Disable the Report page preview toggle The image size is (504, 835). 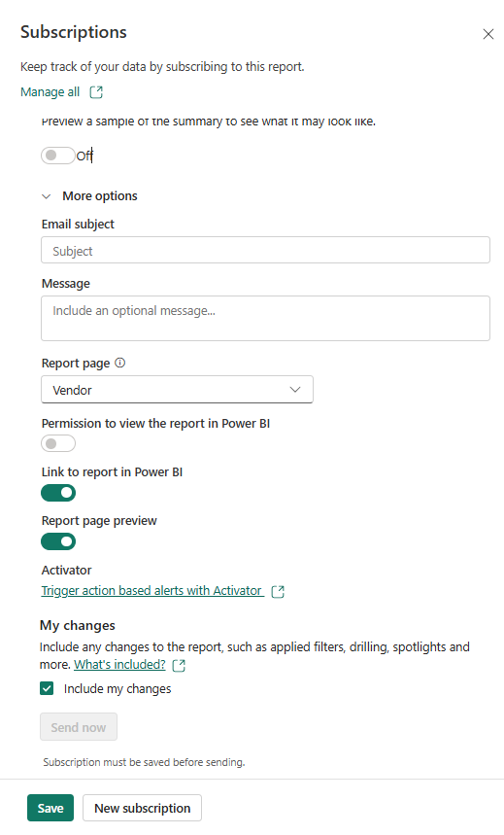tap(58, 541)
